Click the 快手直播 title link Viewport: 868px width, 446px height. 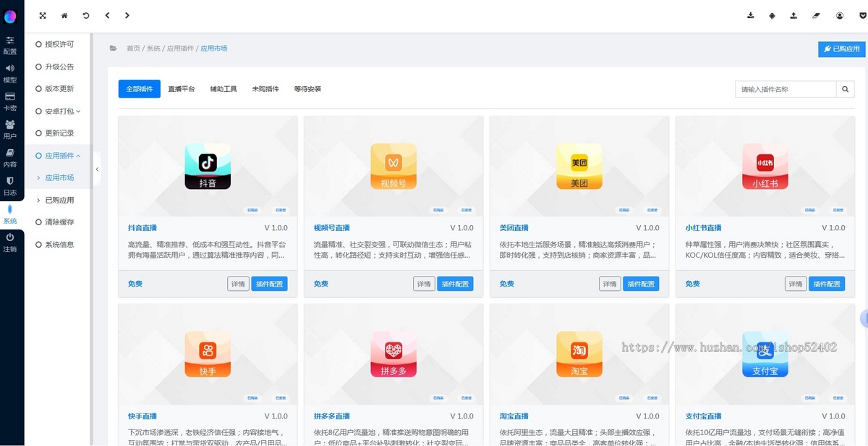click(x=142, y=416)
